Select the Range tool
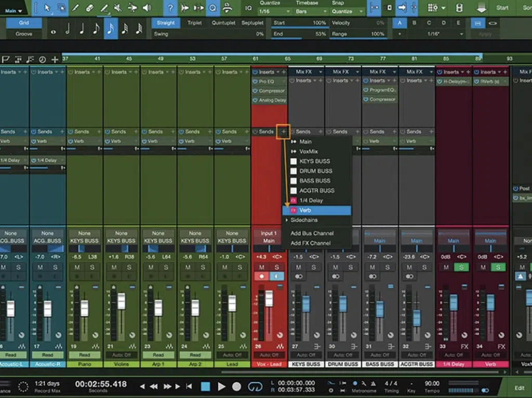Viewport: 532px width, 398px height. 61,8
